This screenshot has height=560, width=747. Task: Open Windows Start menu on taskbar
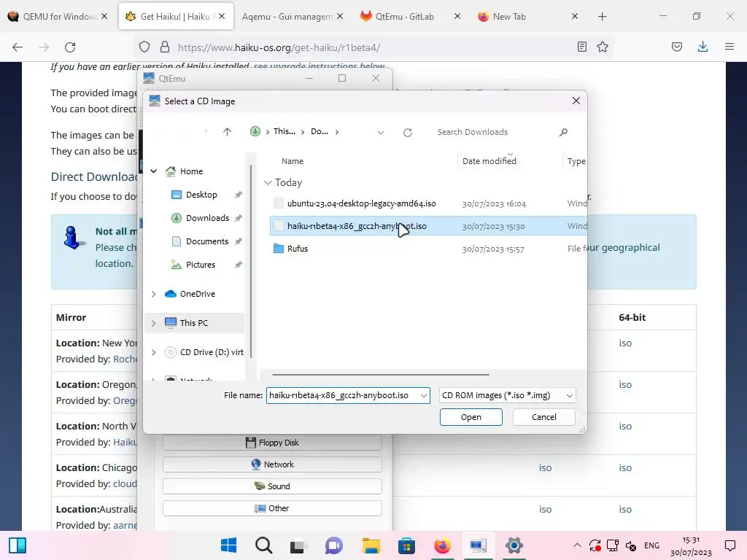coord(228,545)
